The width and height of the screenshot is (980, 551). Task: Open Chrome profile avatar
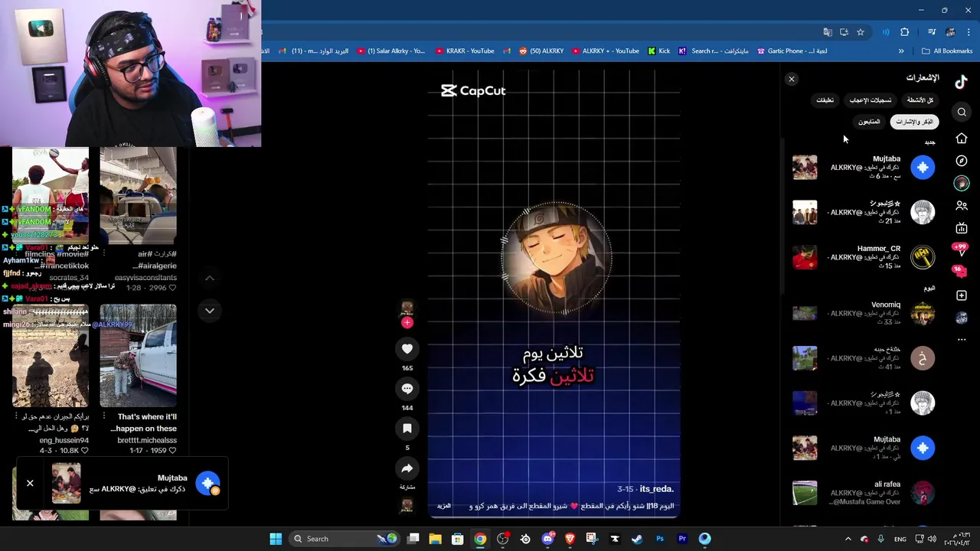[950, 32]
